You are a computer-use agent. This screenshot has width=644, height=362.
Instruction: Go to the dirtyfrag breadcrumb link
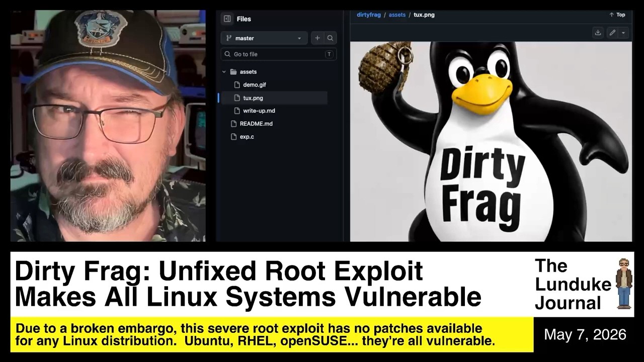pos(369,15)
